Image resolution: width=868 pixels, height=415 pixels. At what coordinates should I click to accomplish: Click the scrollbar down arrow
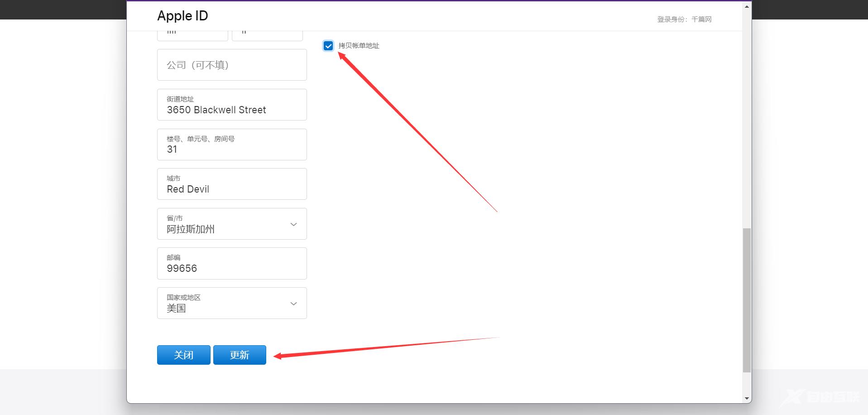[x=747, y=399]
